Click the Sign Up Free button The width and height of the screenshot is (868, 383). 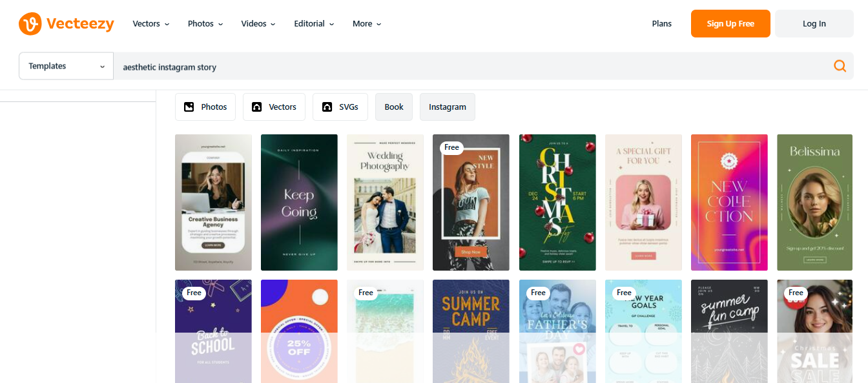(x=730, y=24)
